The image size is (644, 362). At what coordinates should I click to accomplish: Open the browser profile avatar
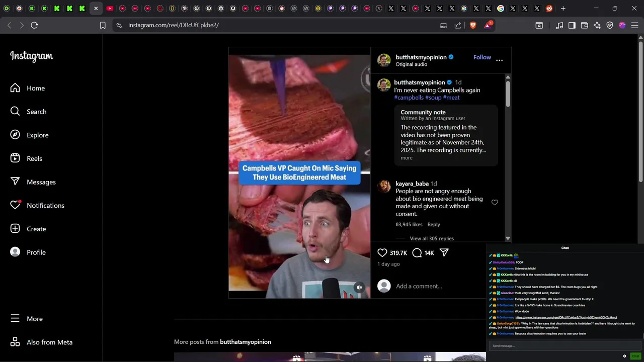622,25
